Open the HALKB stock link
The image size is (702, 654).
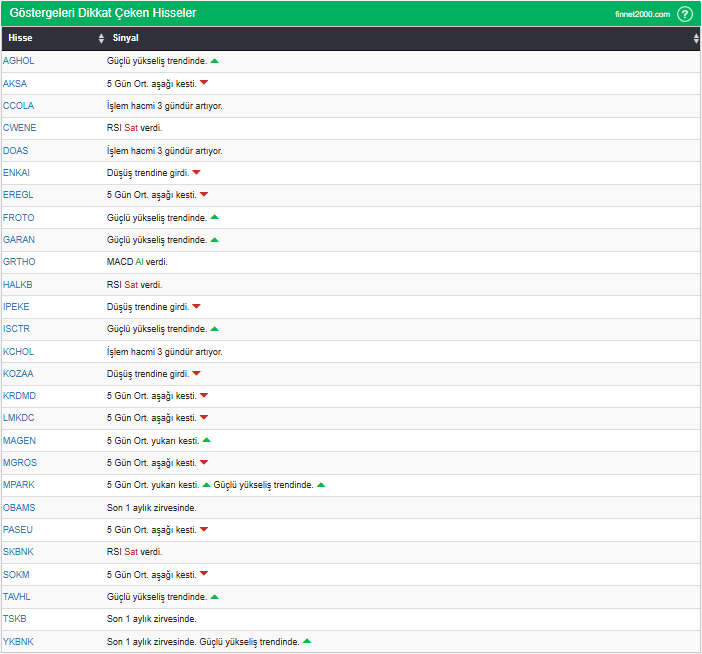(19, 285)
